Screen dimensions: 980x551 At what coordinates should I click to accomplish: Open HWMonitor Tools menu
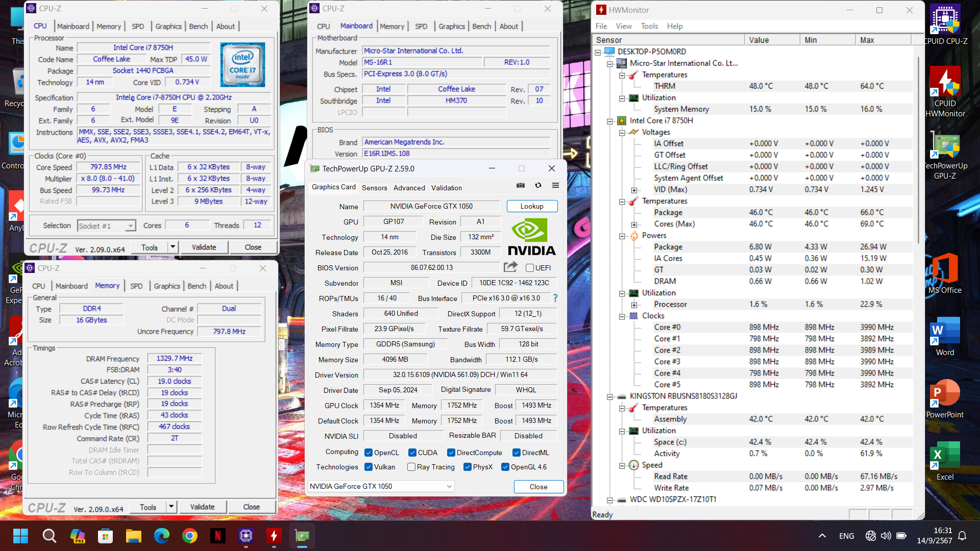(x=649, y=26)
